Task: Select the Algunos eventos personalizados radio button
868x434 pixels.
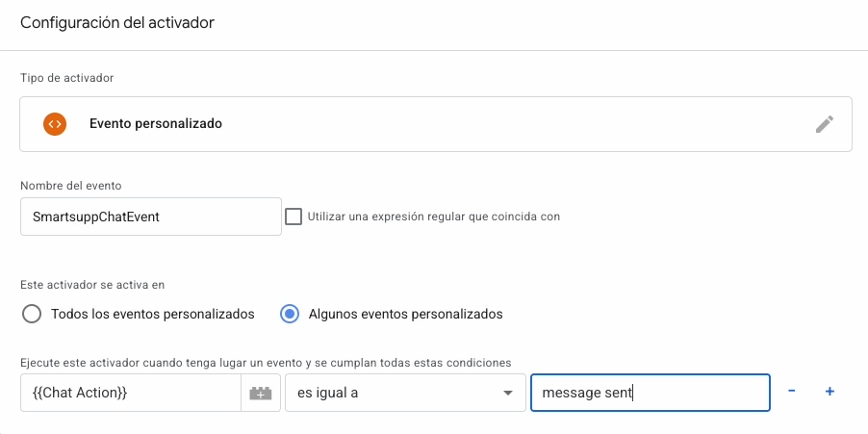Action: [x=290, y=314]
